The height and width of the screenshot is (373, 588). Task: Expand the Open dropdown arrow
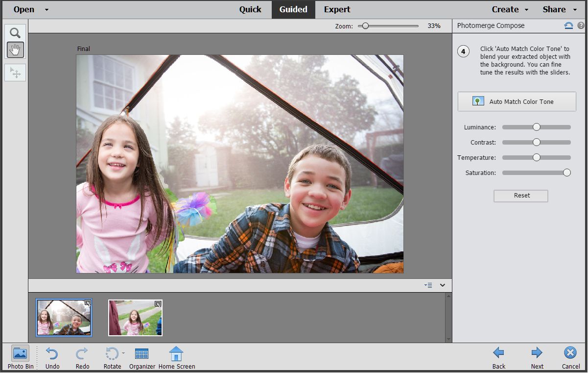pyautogui.click(x=47, y=10)
